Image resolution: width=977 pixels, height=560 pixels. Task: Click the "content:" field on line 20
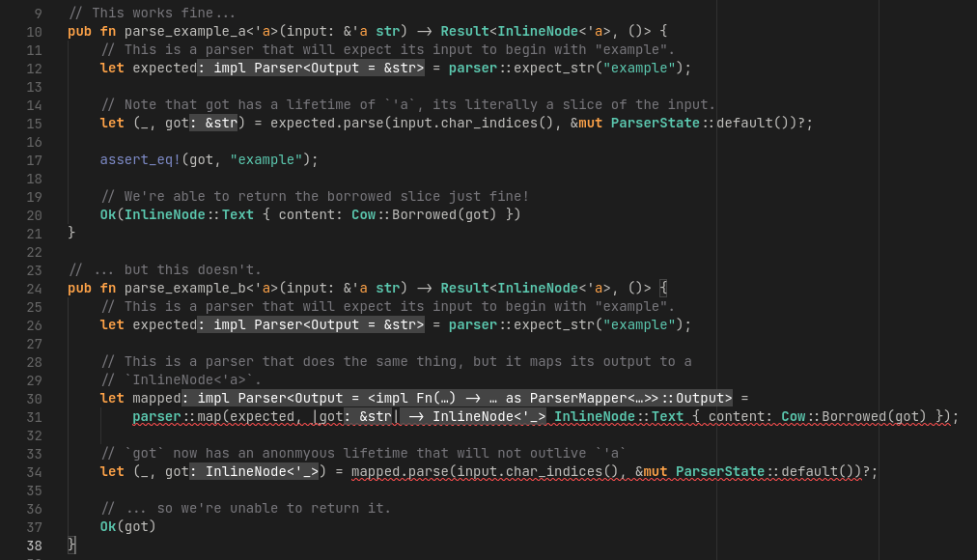click(311, 215)
